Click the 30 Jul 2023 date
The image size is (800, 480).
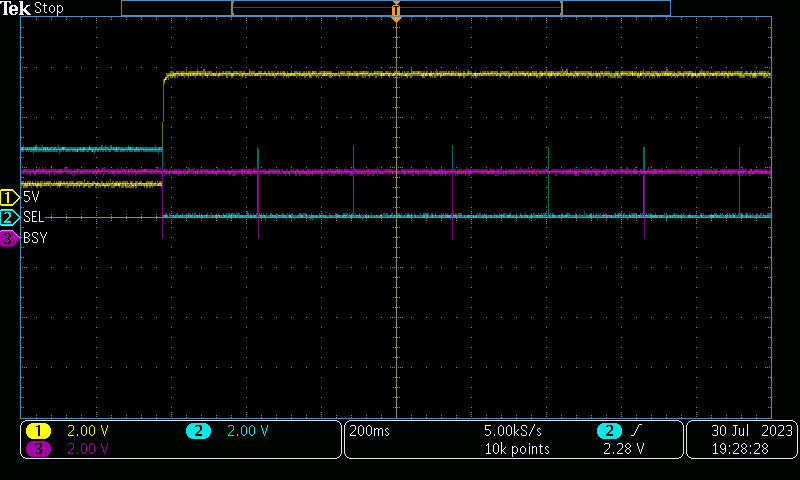coord(752,431)
